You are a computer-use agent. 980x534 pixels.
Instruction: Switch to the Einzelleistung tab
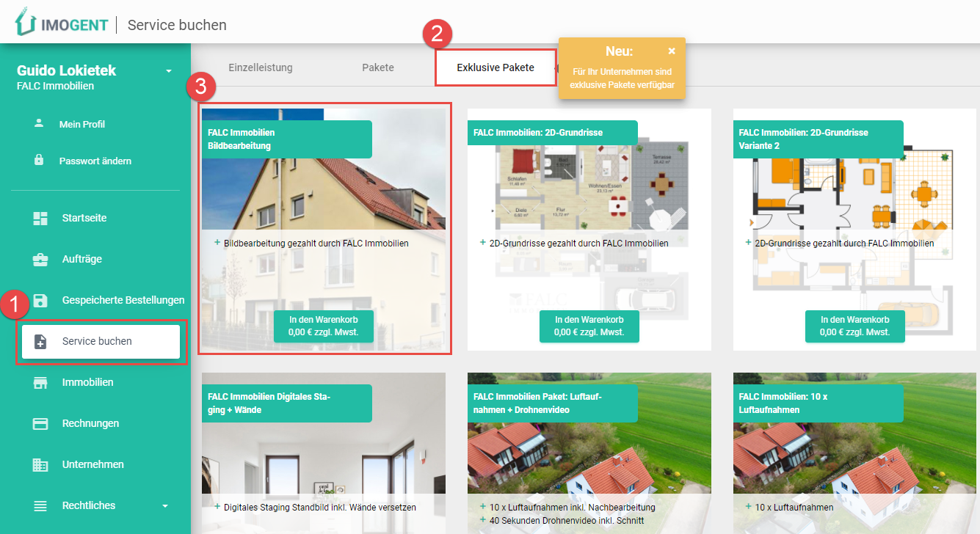260,67
